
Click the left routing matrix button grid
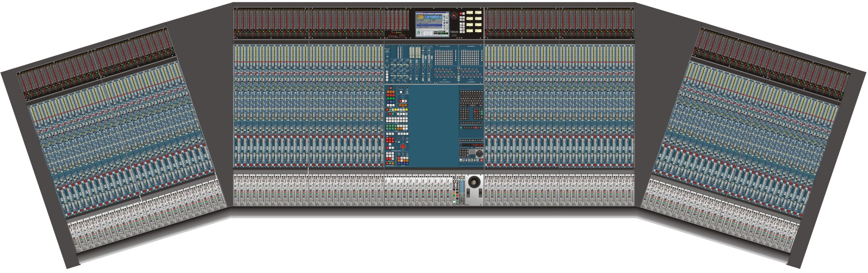pos(443,58)
